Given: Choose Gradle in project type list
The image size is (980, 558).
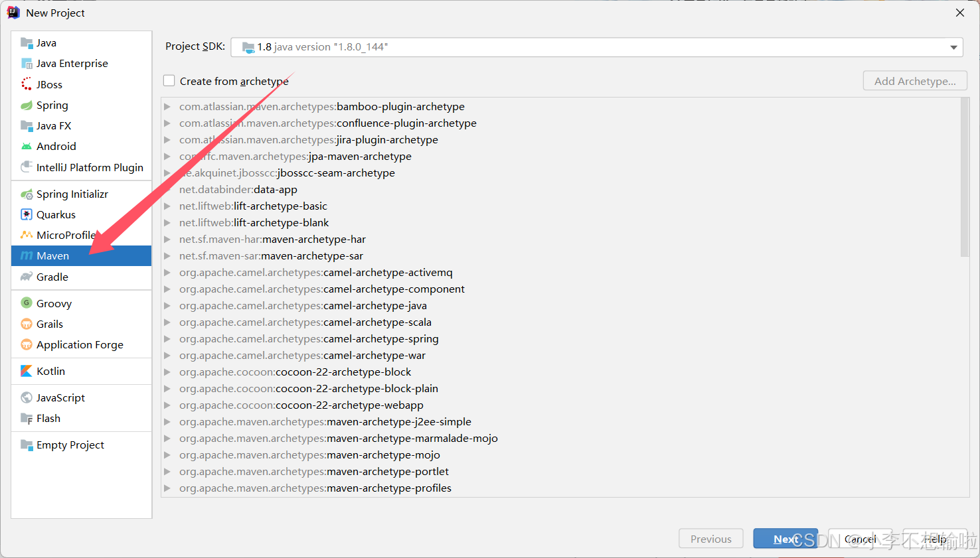Looking at the screenshot, I should (82, 277).
